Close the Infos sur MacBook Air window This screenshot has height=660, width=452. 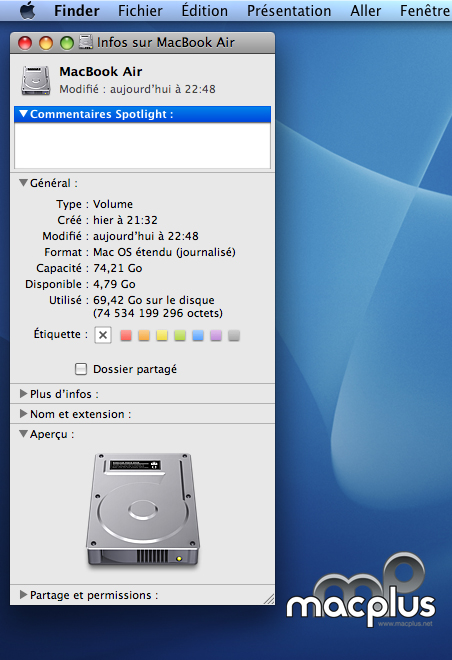[25, 43]
